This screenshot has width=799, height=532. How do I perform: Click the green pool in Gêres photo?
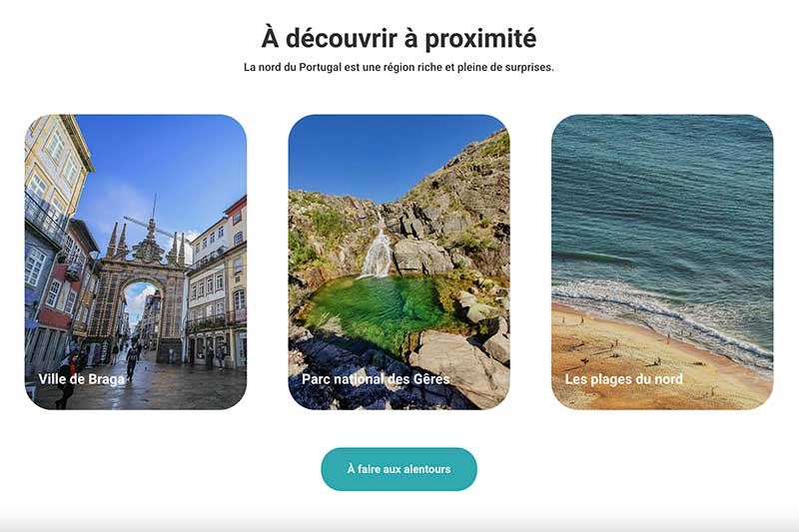point(380,305)
